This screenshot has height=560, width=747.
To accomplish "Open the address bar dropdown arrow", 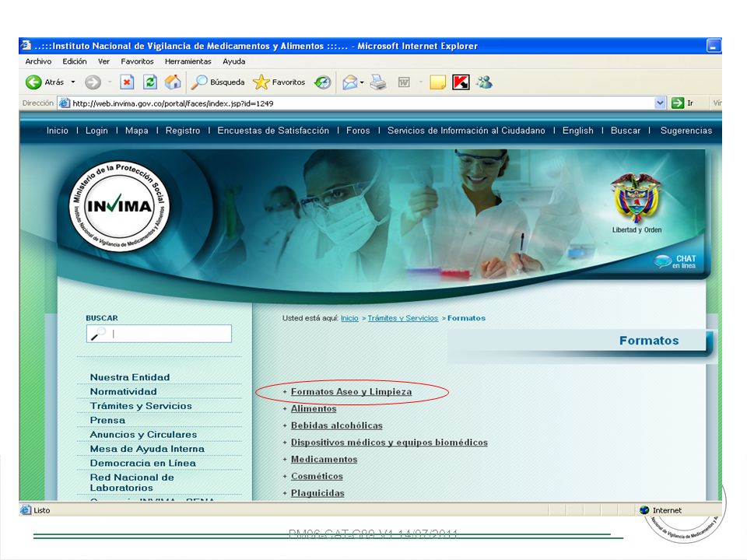I will [660, 103].
